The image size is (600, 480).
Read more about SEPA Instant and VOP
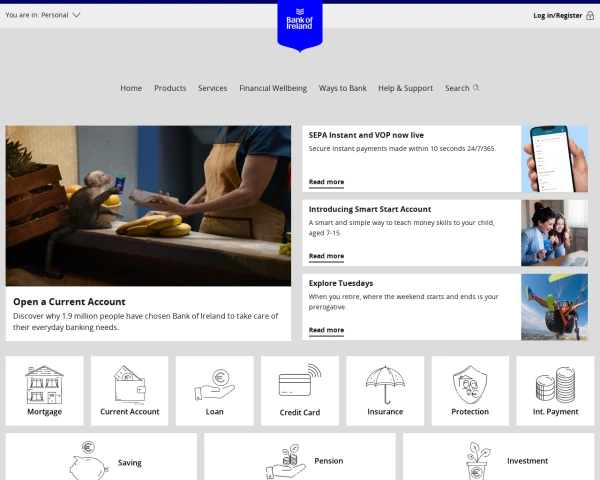(326, 182)
